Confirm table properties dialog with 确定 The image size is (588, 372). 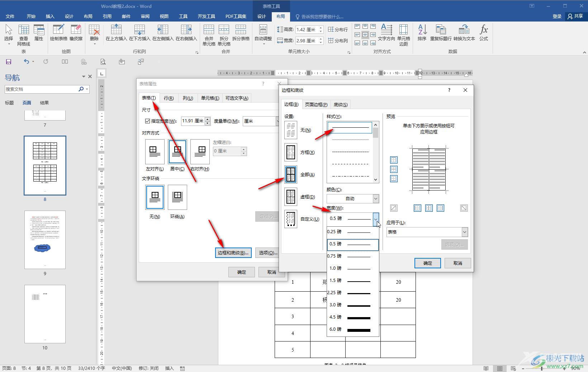point(242,272)
